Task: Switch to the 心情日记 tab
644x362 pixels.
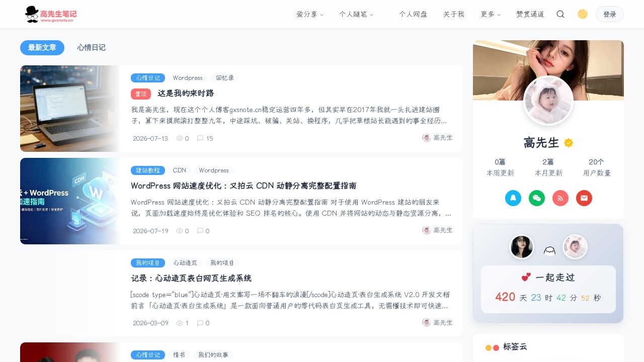Action: (x=92, y=48)
